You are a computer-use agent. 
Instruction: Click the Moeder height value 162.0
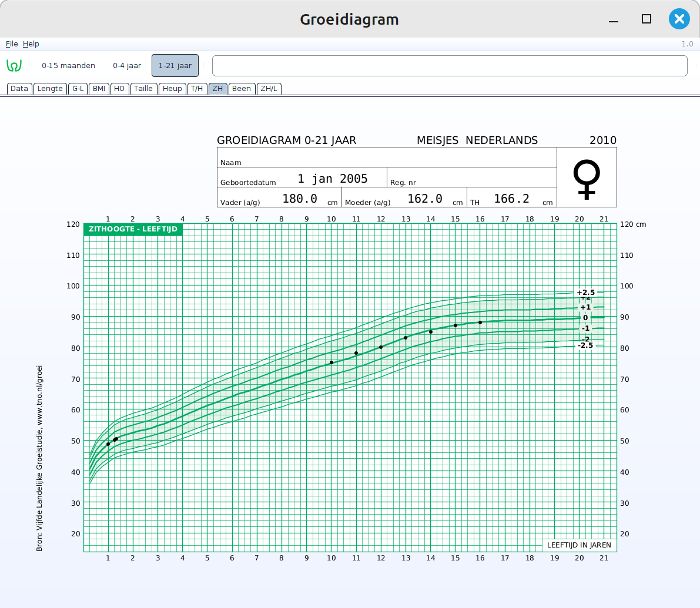[424, 199]
